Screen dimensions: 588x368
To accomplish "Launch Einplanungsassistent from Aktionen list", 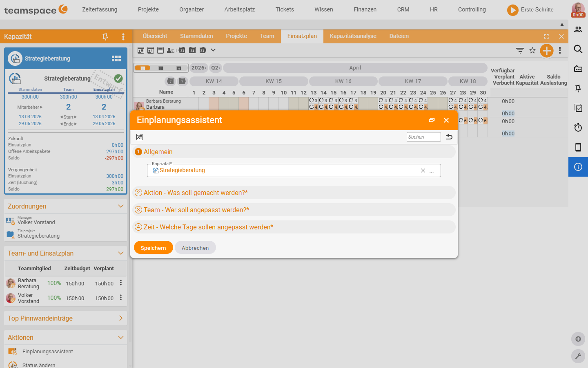I will click(48, 352).
